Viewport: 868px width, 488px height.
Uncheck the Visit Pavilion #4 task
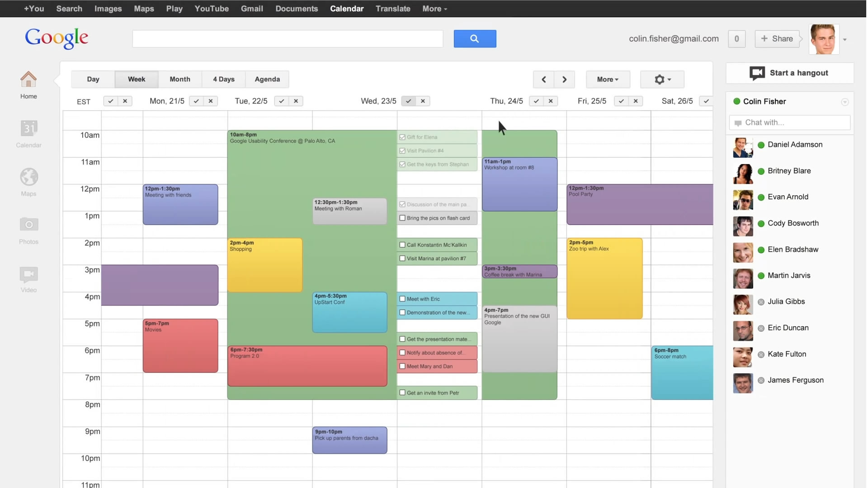(402, 151)
